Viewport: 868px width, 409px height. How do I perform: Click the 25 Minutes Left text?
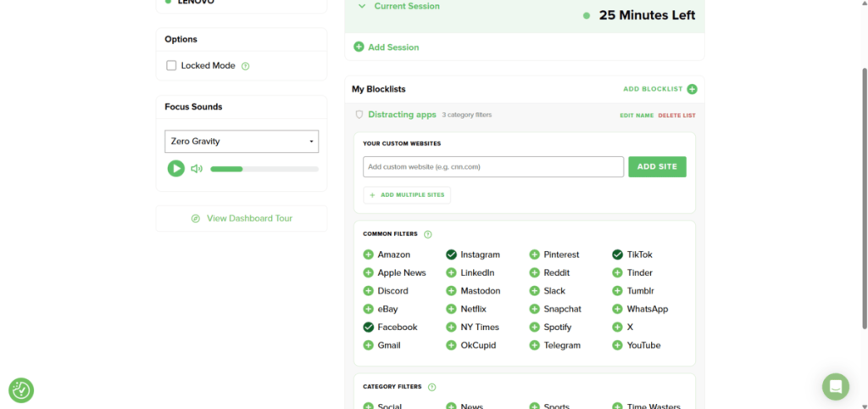click(647, 15)
